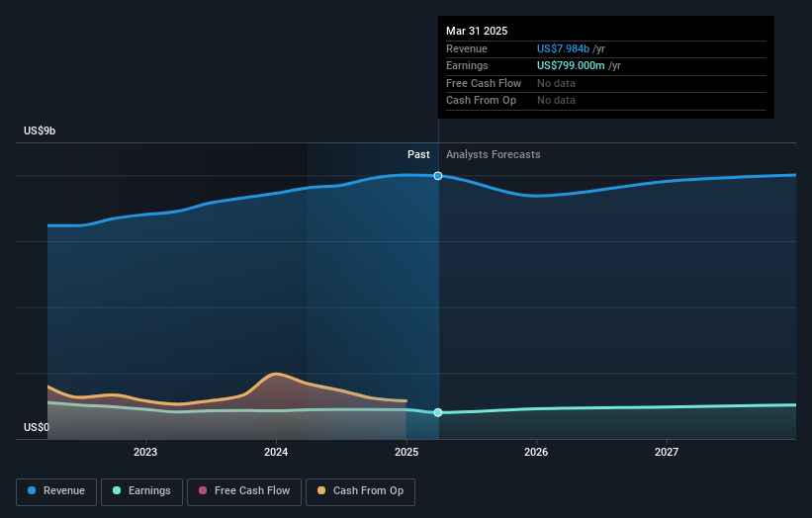Screen dimensions: 812x518
Task: Click the US$0 y-axis label
Action: (37, 427)
